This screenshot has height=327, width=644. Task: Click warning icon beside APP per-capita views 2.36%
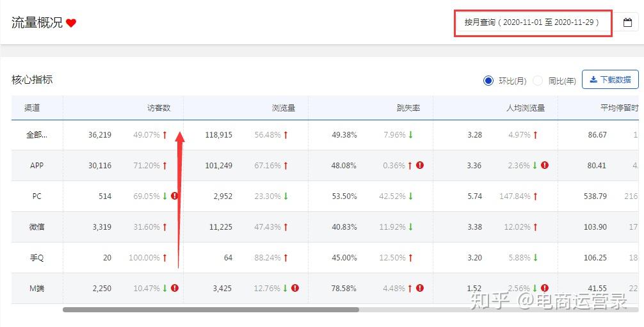(545, 165)
